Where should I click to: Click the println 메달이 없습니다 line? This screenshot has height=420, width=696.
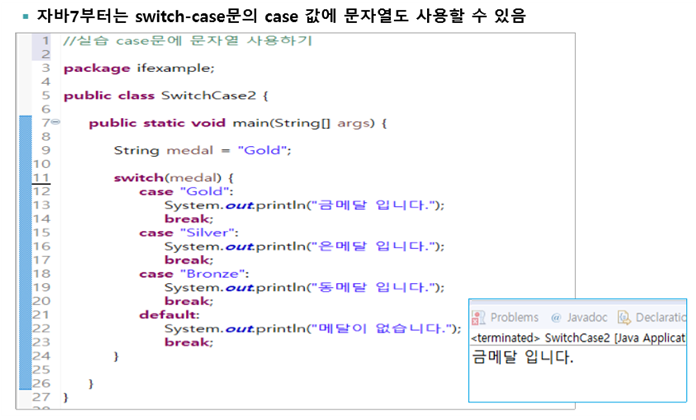(312, 329)
